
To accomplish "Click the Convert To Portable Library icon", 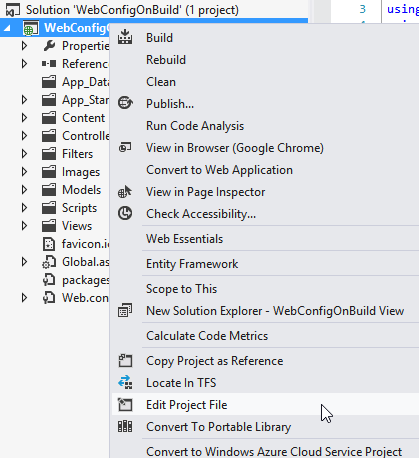I will pyautogui.click(x=125, y=426).
